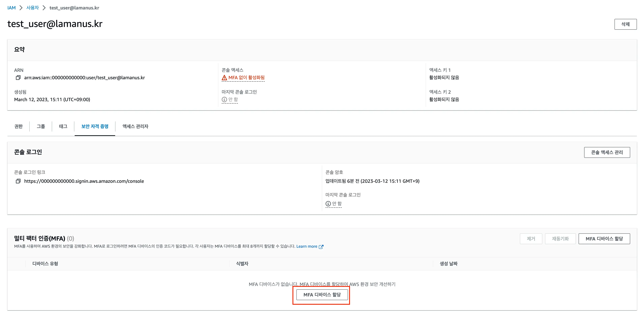
Task: Click the 디바이스 유형 column header
Action: pos(45,264)
